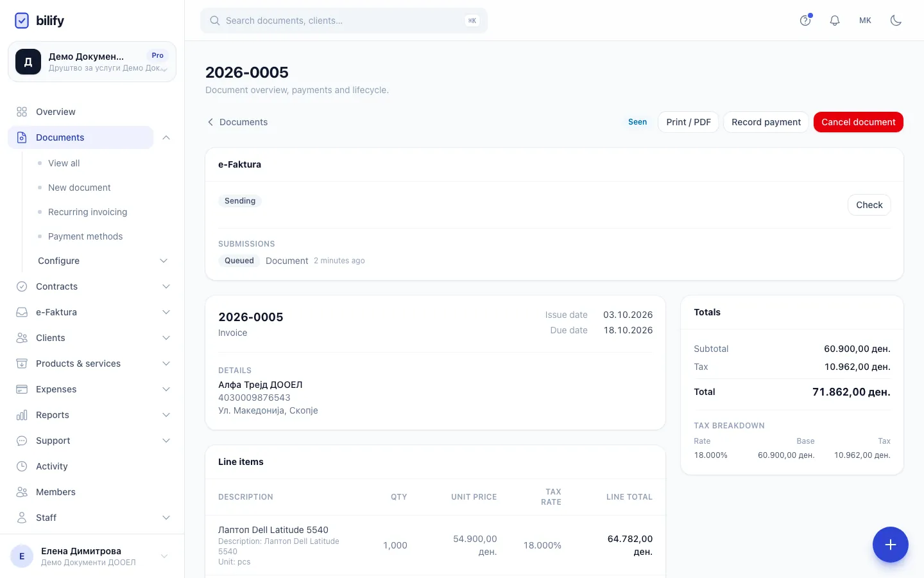Click the Overview grid icon

pos(22,112)
